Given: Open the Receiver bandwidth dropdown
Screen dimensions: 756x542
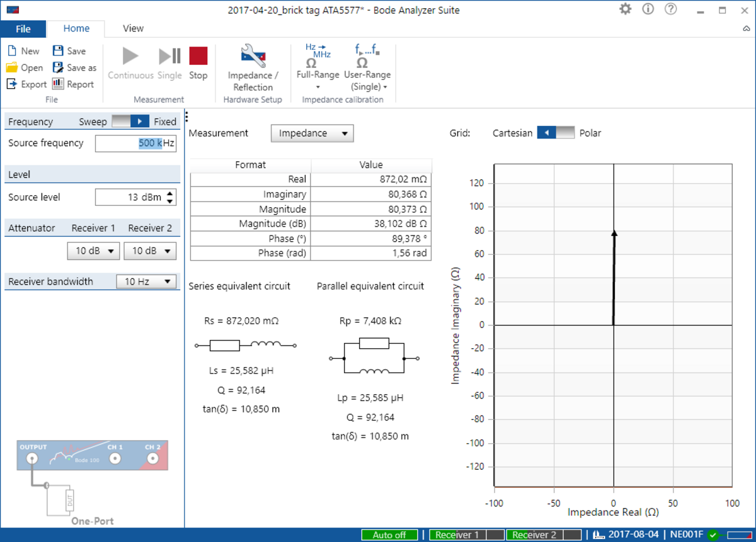Looking at the screenshot, I should [146, 281].
